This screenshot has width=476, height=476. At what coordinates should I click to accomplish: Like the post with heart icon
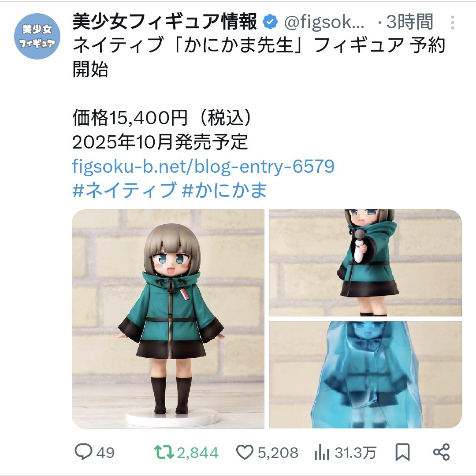[245, 452]
